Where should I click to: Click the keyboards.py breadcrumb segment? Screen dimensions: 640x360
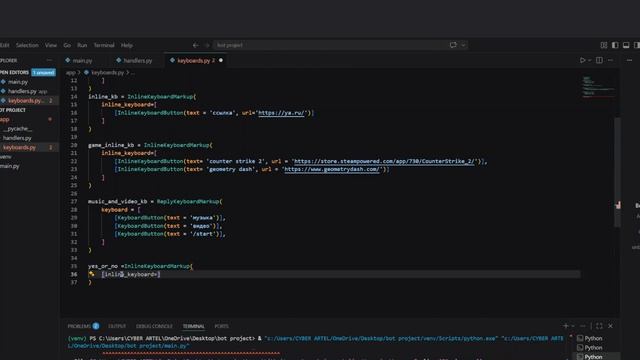tap(107, 73)
